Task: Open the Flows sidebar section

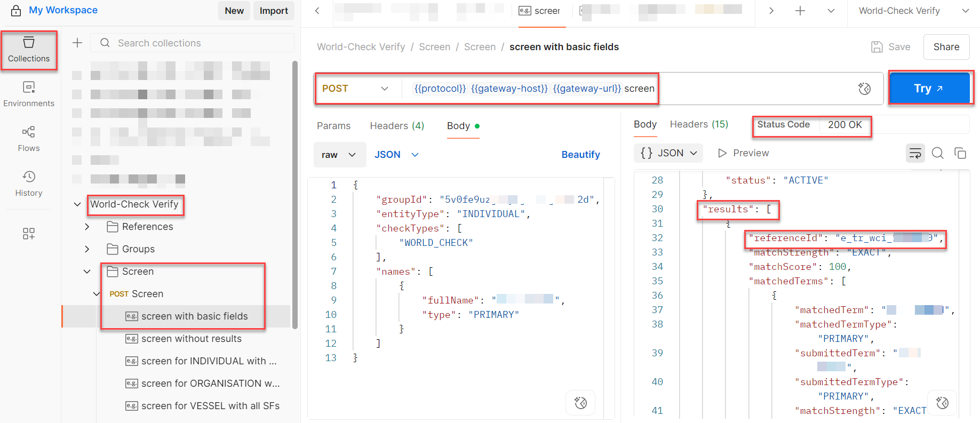Action: [x=29, y=139]
